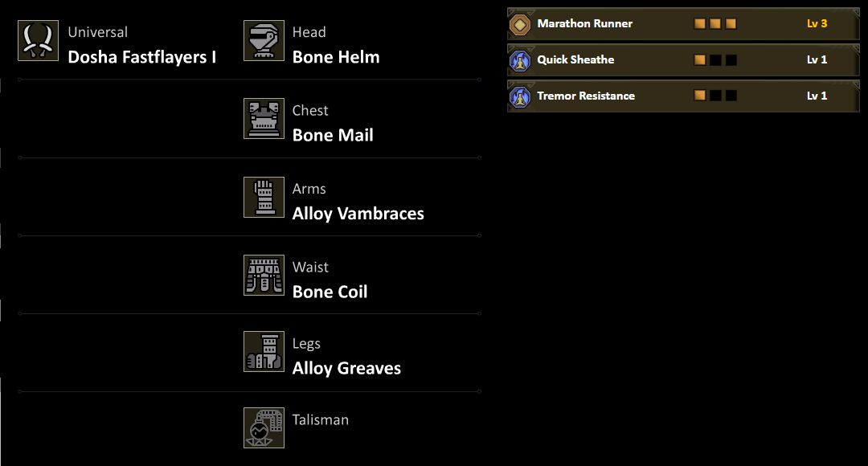Open the Bone Helm item name

[336, 57]
